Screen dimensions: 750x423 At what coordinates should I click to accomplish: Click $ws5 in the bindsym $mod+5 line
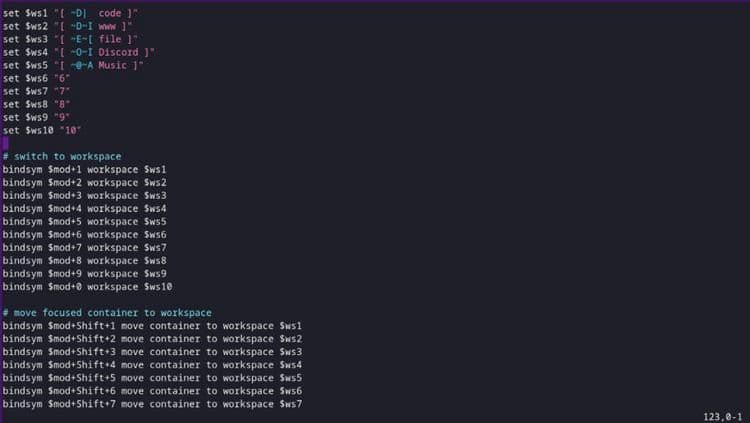pyautogui.click(x=155, y=221)
